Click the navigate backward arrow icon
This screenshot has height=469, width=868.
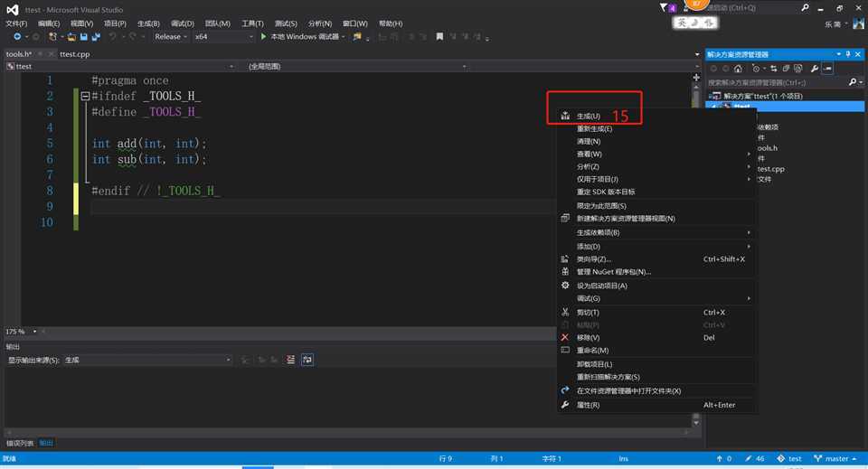pos(17,36)
